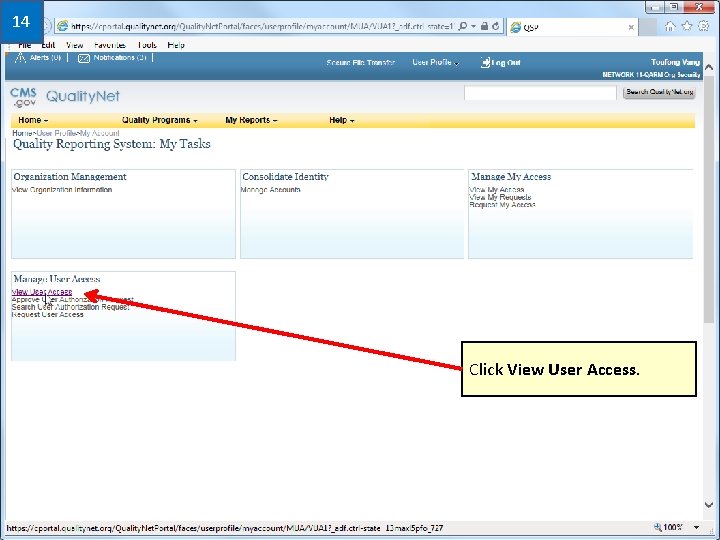This screenshot has width=720, height=540.
Task: Click Approve User Authorization Request
Action: 73,299
